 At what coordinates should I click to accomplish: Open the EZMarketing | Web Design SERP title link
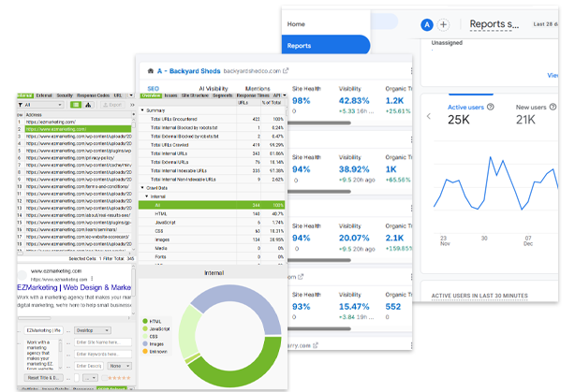pyautogui.click(x=74, y=287)
